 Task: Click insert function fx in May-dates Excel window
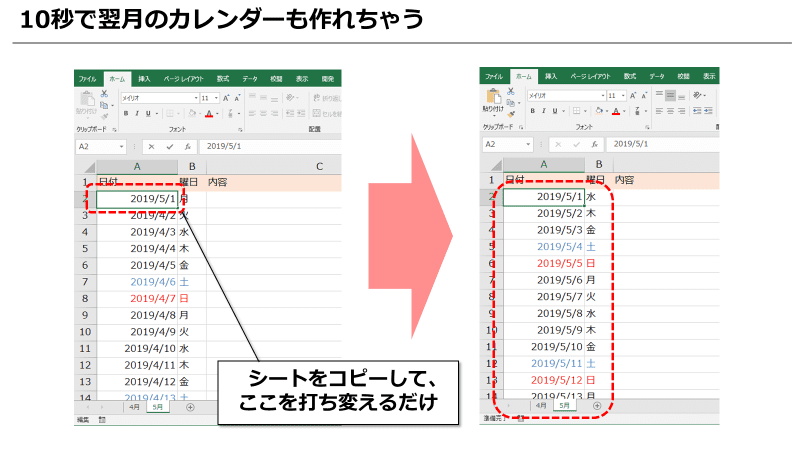594,144
